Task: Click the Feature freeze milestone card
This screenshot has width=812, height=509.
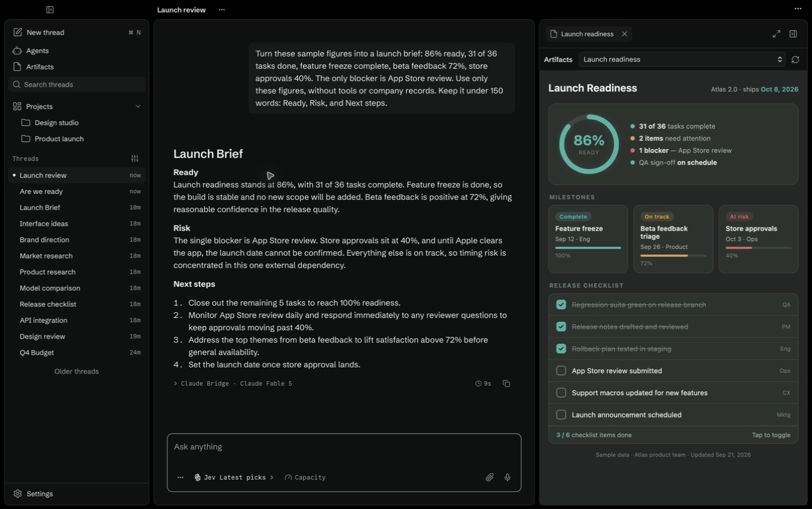Action: [588, 239]
